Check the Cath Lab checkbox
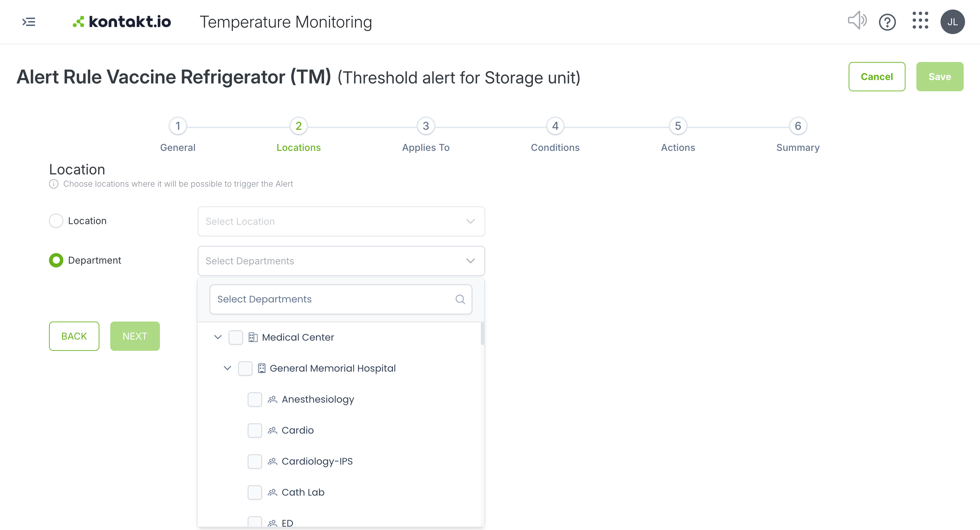The height and width of the screenshot is (530, 980). tap(255, 492)
